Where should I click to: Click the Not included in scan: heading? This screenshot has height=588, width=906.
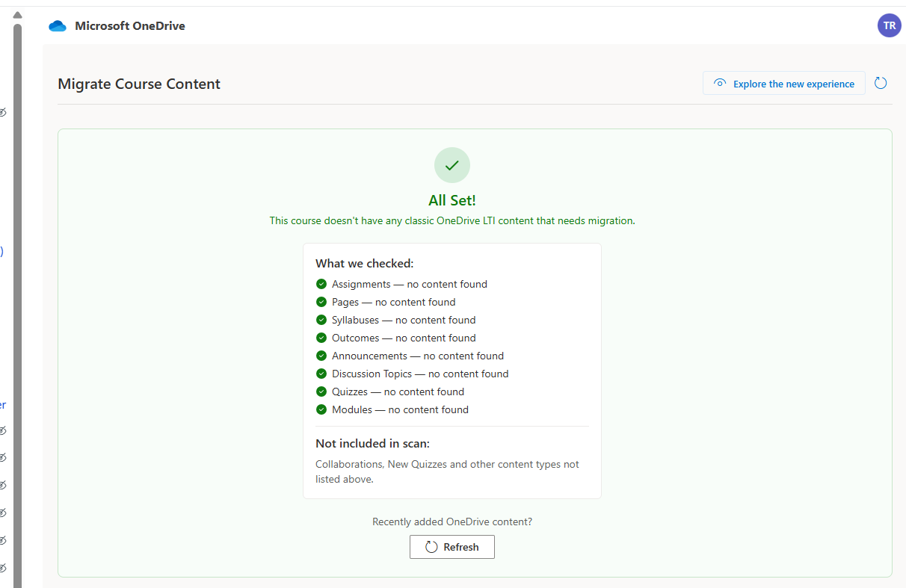[372, 444]
